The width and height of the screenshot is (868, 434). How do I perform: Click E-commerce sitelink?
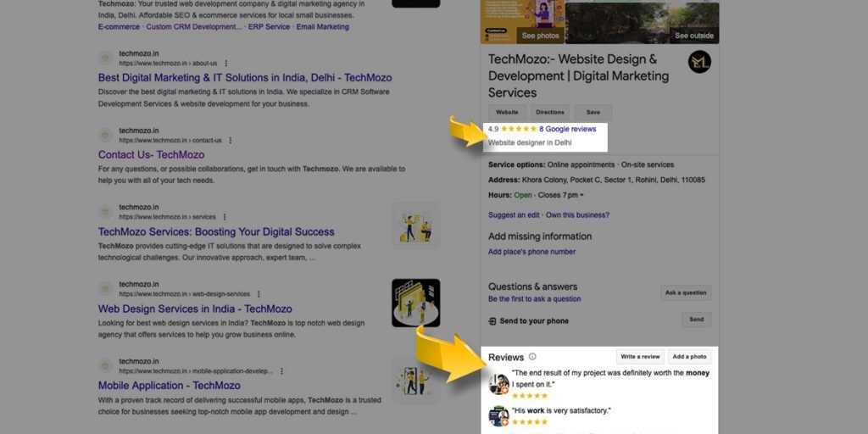pos(119,26)
